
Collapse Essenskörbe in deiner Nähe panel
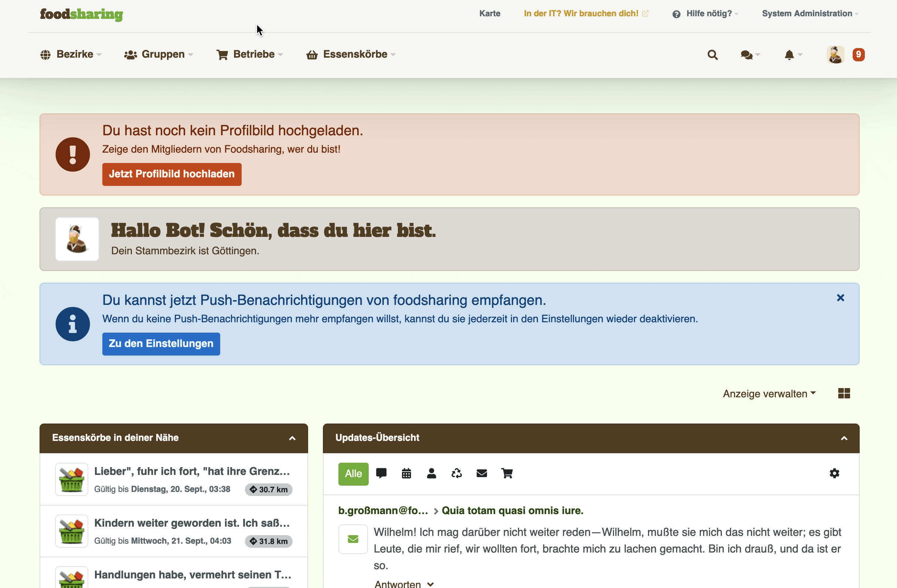(292, 438)
